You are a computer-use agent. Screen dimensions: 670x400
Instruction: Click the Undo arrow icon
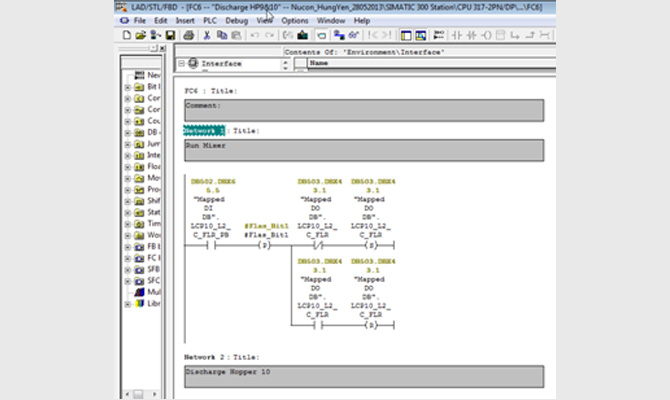click(x=255, y=35)
